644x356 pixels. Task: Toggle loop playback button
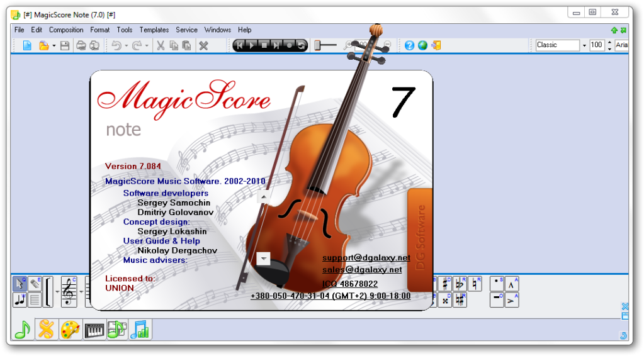click(301, 45)
